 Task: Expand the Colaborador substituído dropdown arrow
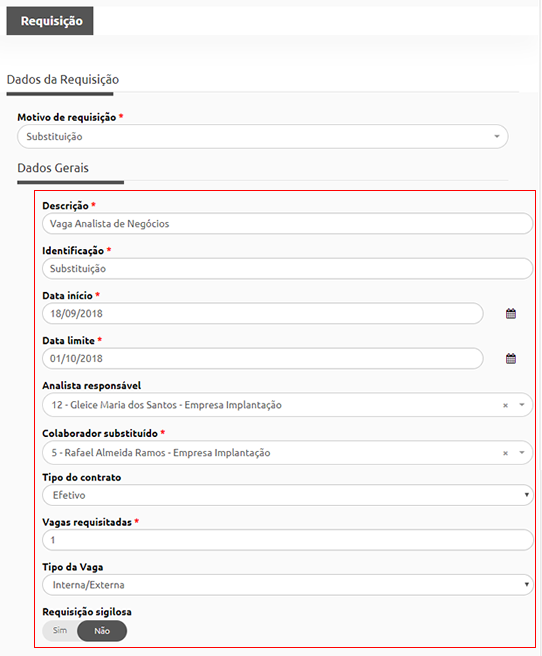point(522,452)
